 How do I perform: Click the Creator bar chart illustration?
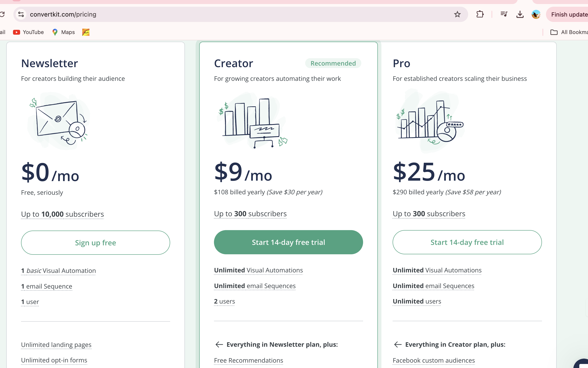253,120
